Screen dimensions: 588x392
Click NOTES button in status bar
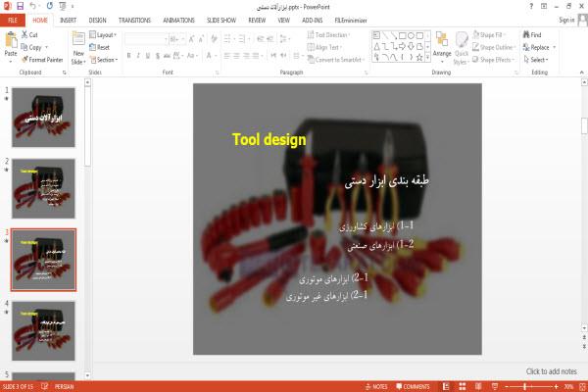pyautogui.click(x=376, y=386)
